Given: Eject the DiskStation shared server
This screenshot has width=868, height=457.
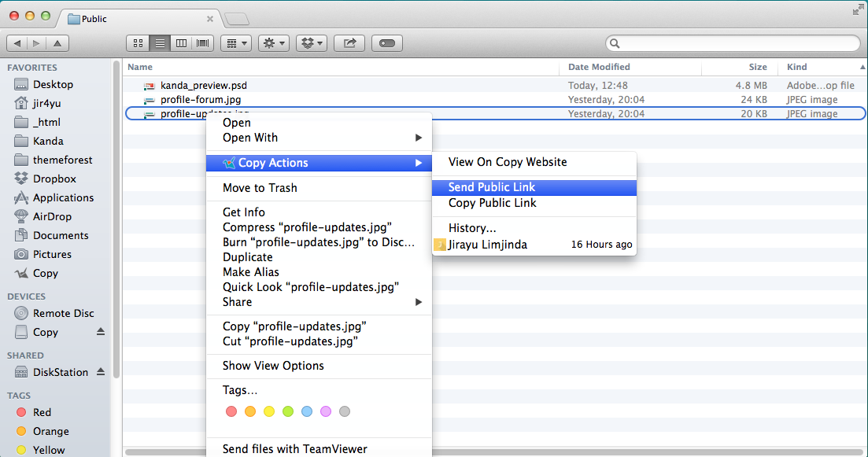Looking at the screenshot, I should coord(101,372).
